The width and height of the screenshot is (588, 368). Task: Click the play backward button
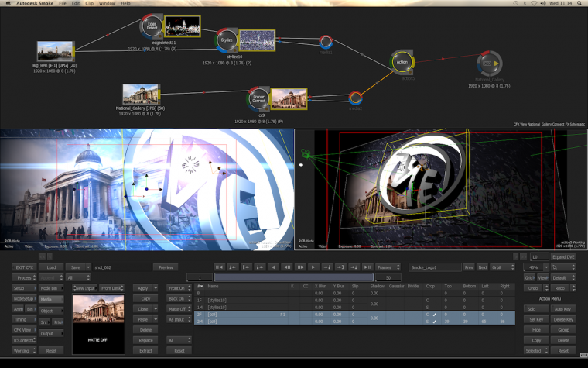(x=273, y=267)
